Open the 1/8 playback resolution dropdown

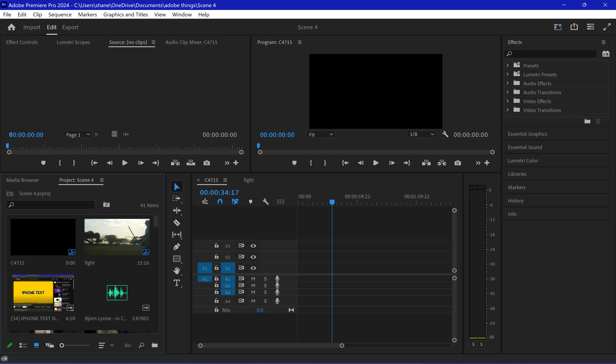click(421, 134)
